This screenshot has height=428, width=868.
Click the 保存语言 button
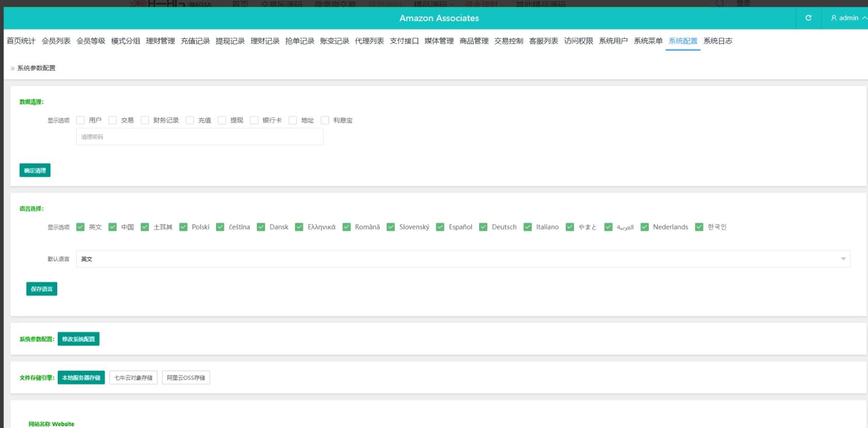coord(42,289)
